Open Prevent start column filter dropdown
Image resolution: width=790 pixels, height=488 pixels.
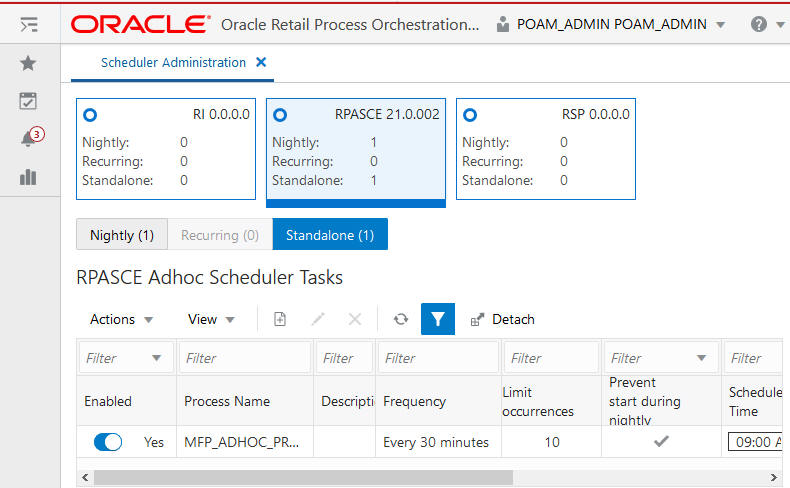coord(701,358)
